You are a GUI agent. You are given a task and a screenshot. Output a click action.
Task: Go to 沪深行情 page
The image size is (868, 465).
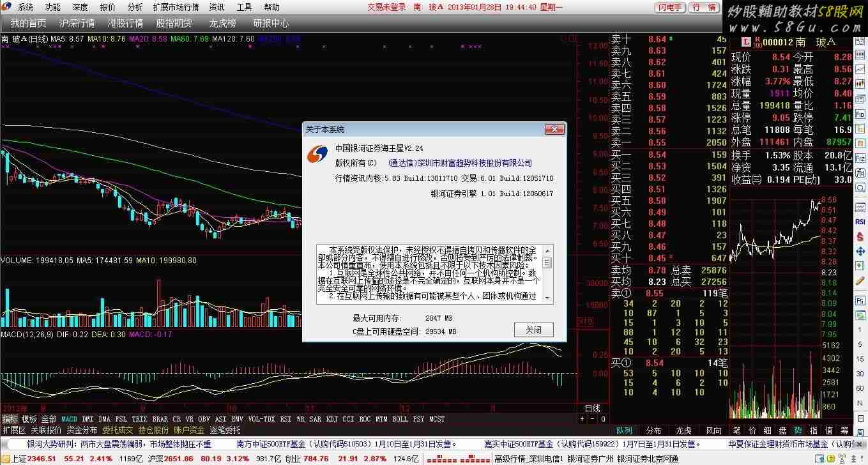(77, 23)
